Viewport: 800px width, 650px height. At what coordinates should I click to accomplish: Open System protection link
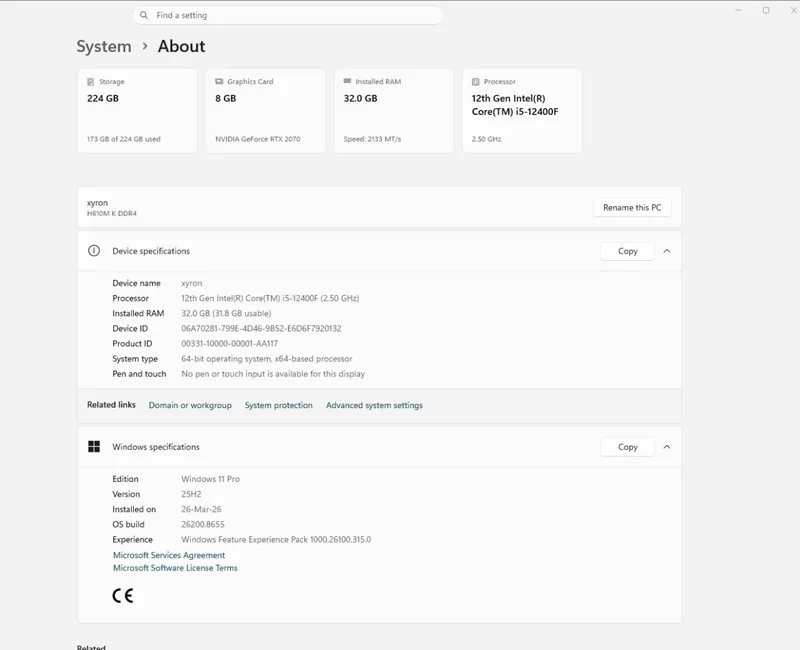[279, 405]
